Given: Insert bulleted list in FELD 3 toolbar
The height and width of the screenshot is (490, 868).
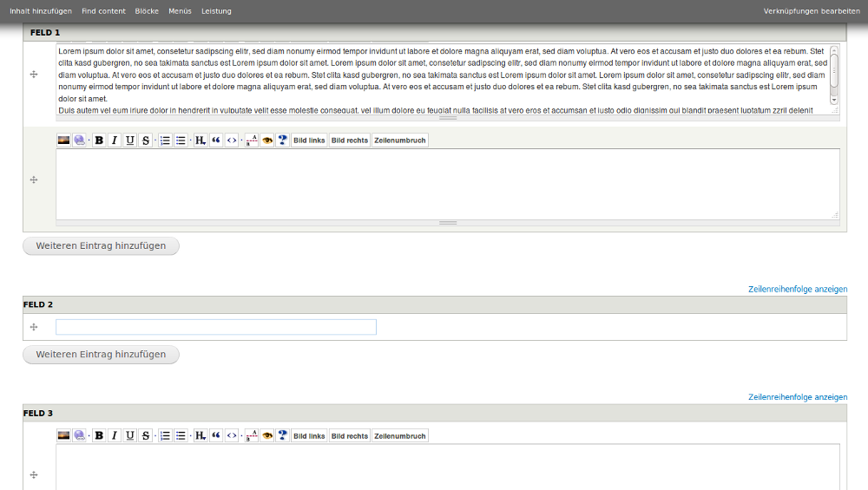Looking at the screenshot, I should point(181,436).
